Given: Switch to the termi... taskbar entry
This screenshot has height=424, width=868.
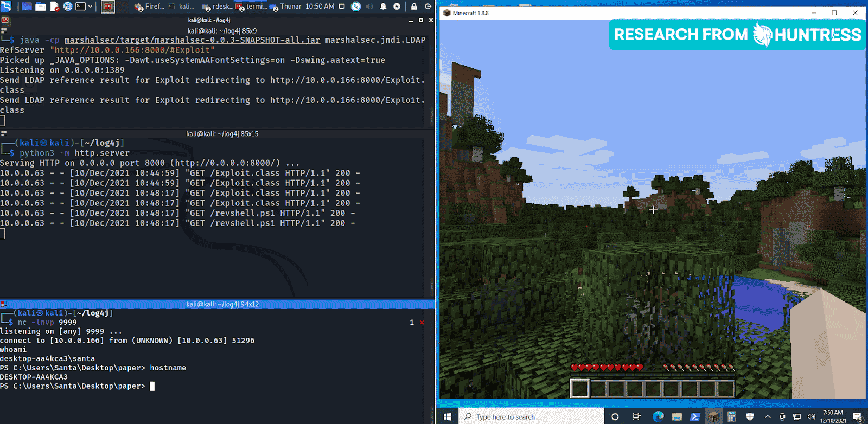Looking at the screenshot, I should 252,7.
